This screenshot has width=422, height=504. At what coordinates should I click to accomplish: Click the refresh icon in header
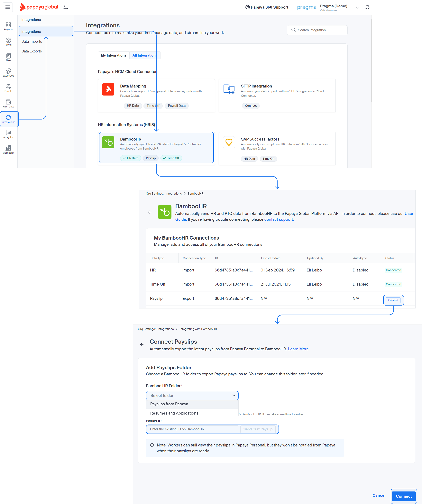click(x=367, y=7)
